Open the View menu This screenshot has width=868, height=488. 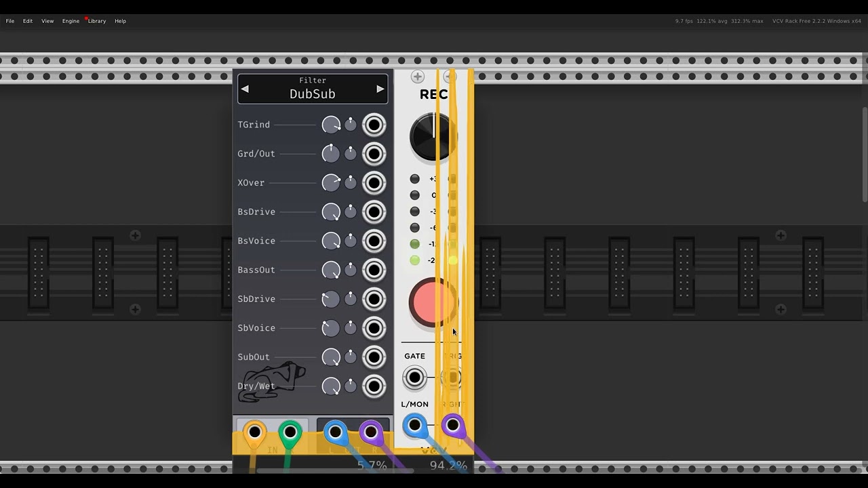[x=47, y=21]
